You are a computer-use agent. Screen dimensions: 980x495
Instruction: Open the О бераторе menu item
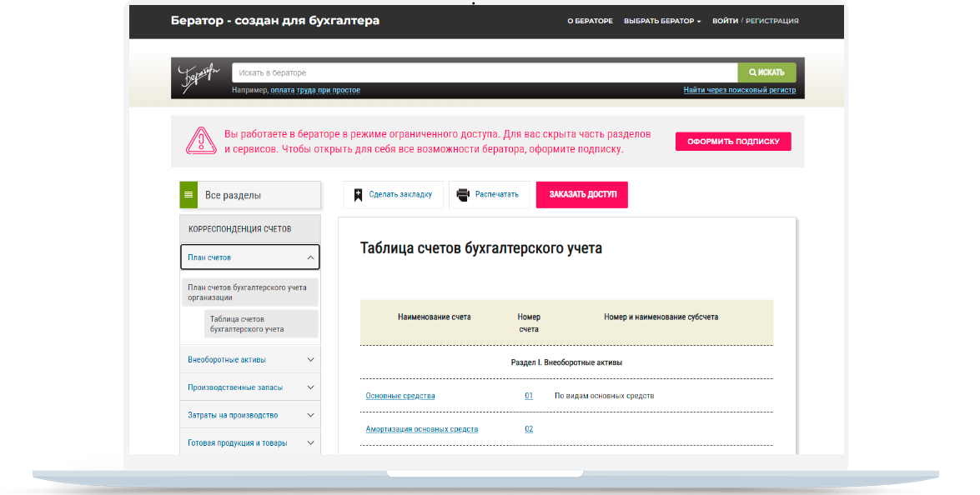[x=590, y=21]
